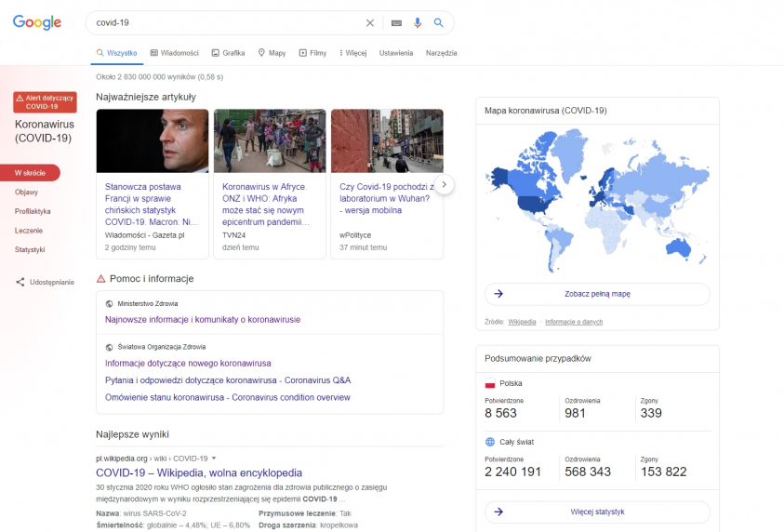Open Macron article thumbnail
This screenshot has height=532, width=784.
point(153,141)
